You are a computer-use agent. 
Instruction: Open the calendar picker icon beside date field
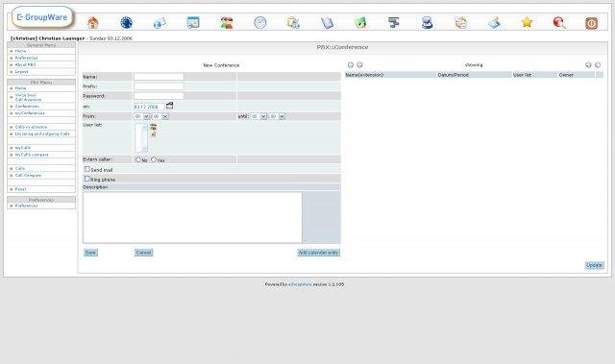(169, 106)
